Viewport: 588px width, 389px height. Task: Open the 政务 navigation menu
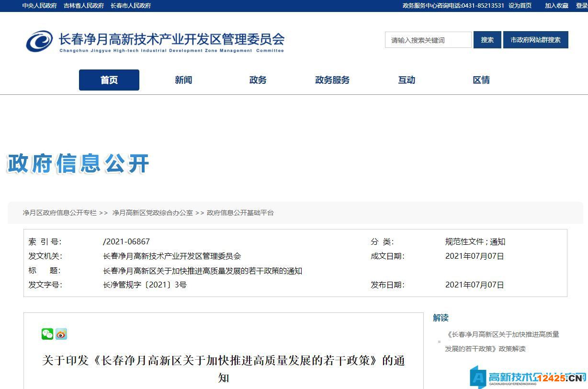[258, 80]
